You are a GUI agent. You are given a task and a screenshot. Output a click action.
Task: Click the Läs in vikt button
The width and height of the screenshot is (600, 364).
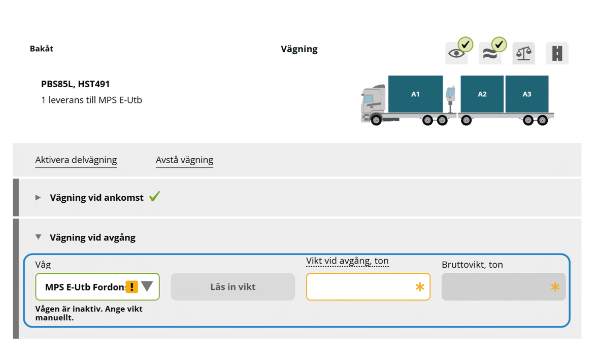tap(233, 287)
